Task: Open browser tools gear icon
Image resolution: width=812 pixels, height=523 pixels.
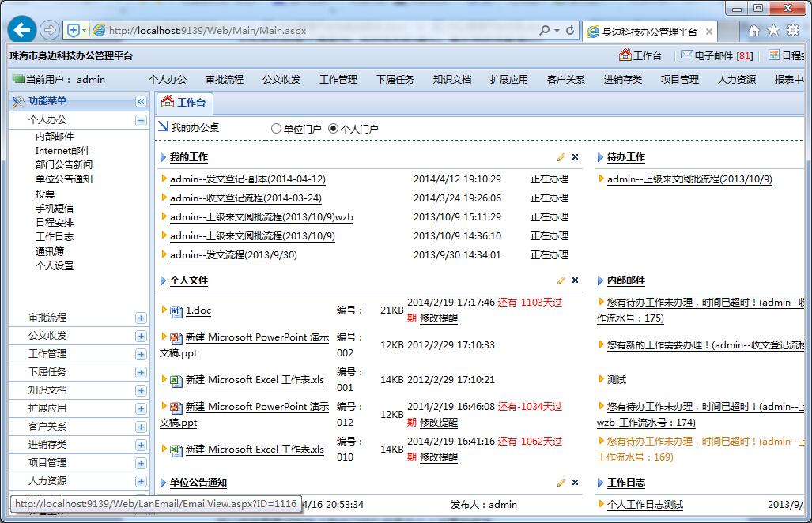Action: point(793,31)
